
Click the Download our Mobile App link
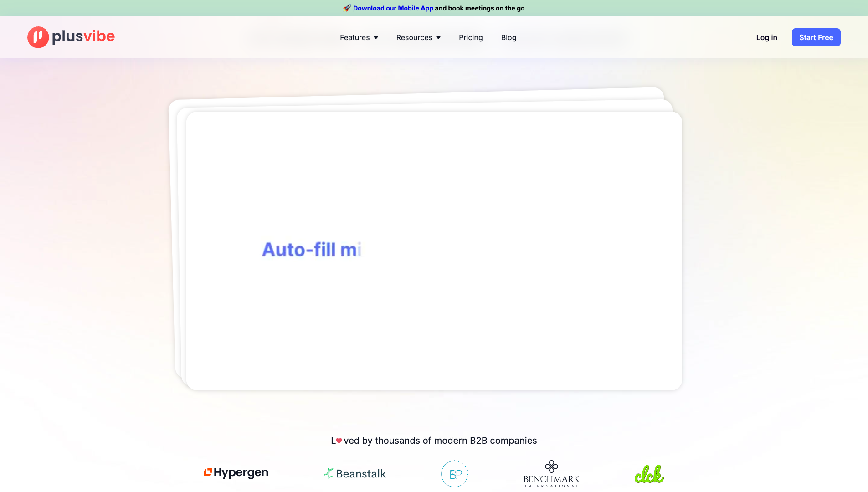[393, 8]
